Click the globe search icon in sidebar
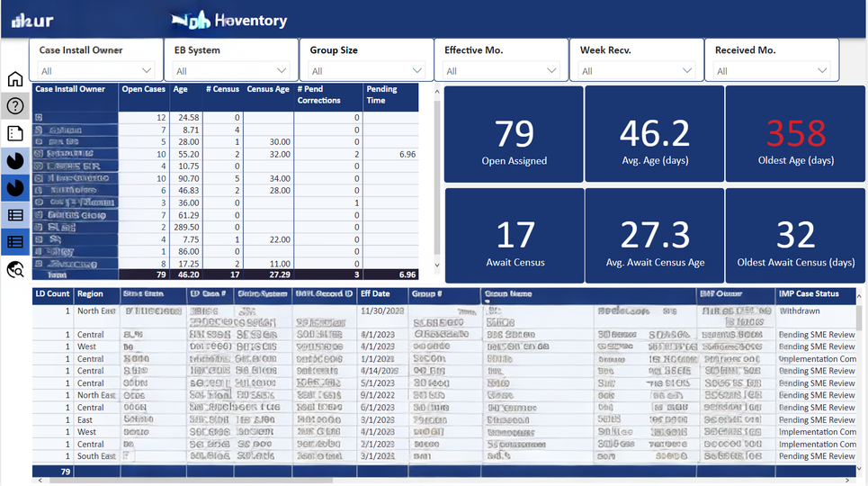 [15, 269]
